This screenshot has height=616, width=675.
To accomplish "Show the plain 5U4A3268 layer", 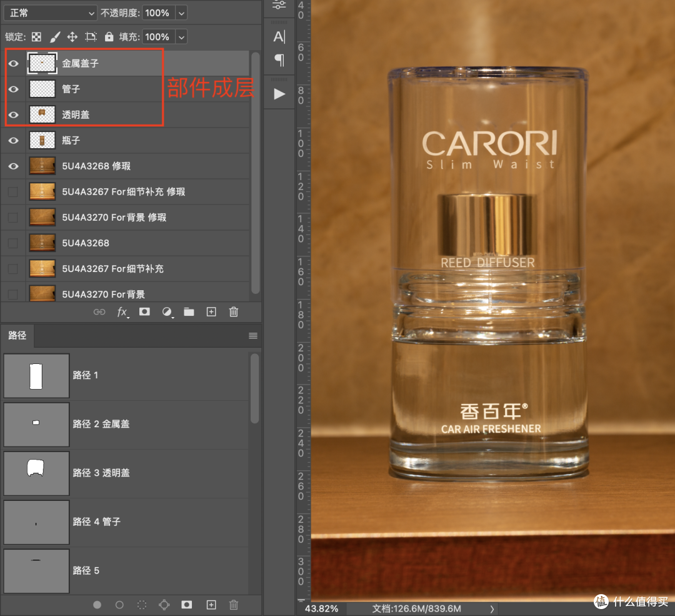I will pyautogui.click(x=13, y=243).
